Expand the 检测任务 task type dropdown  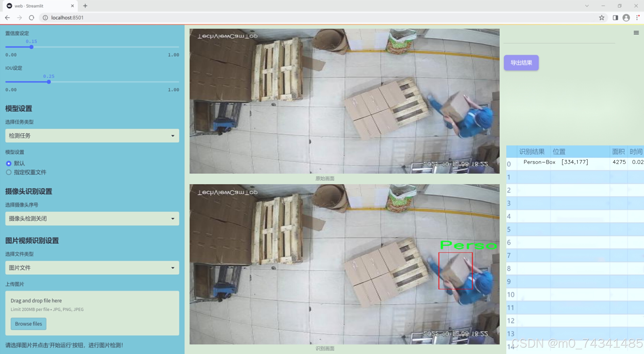click(x=92, y=136)
